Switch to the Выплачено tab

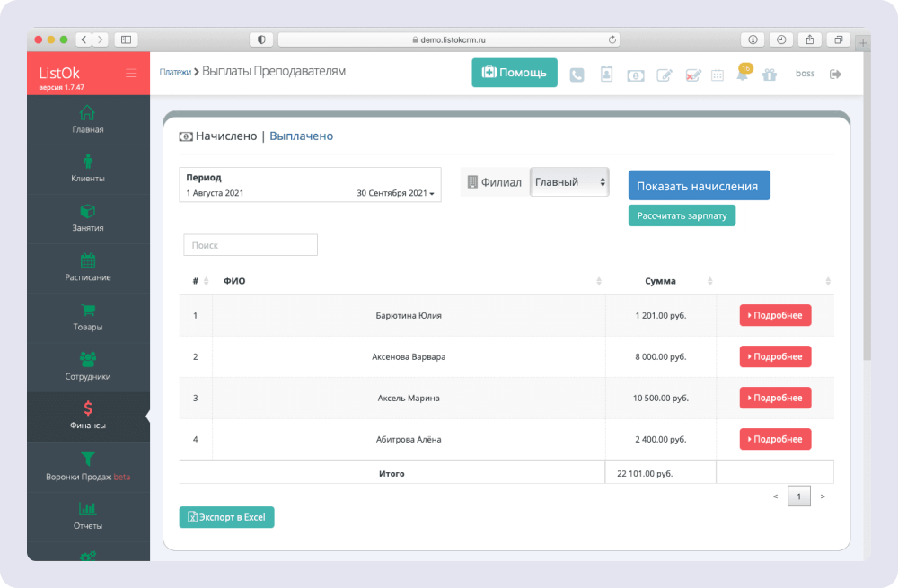tap(301, 136)
